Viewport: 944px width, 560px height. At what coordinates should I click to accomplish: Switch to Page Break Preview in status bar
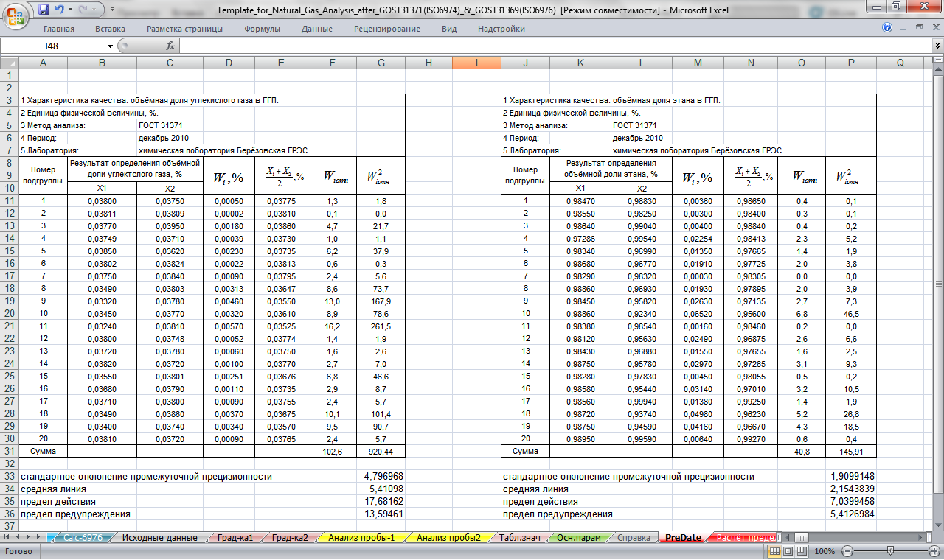(802, 551)
